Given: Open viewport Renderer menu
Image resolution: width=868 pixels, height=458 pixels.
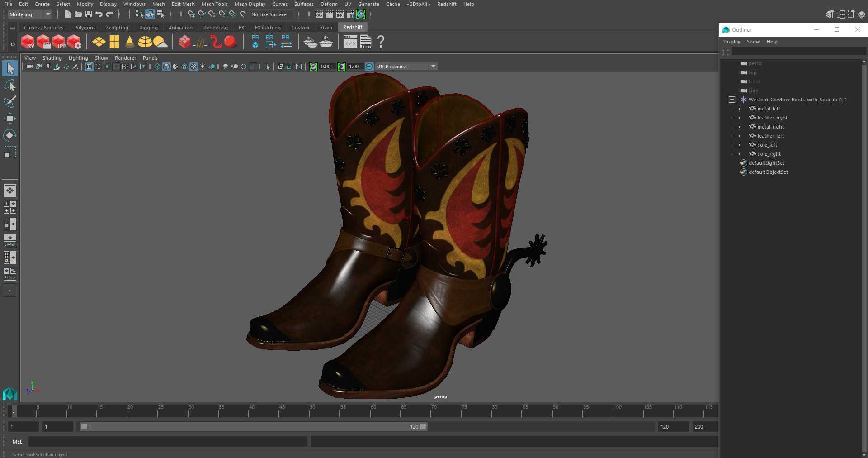Looking at the screenshot, I should (x=125, y=58).
